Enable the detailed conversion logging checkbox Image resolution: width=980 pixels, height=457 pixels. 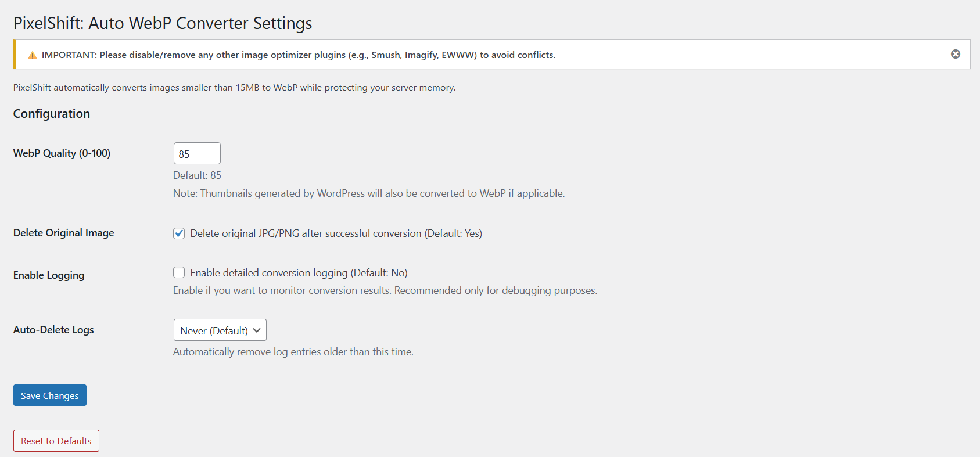[x=179, y=272]
